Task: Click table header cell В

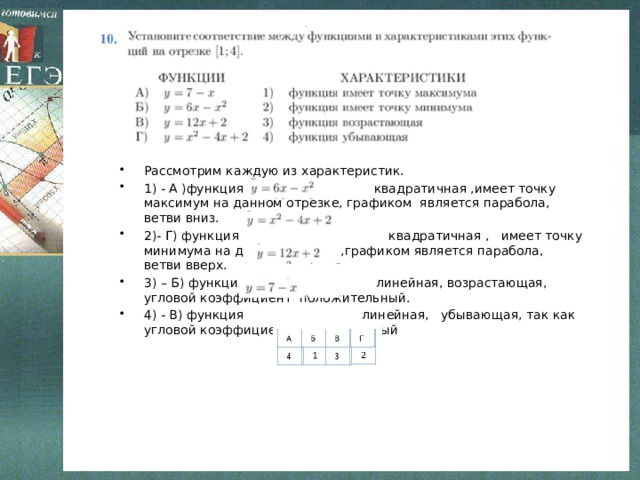Action: coord(338,338)
